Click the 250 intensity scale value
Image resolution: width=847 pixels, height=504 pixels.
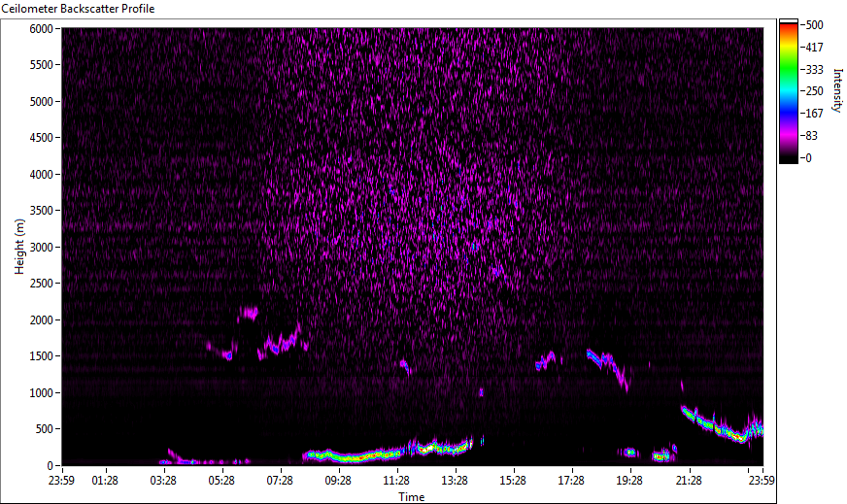coord(814,91)
